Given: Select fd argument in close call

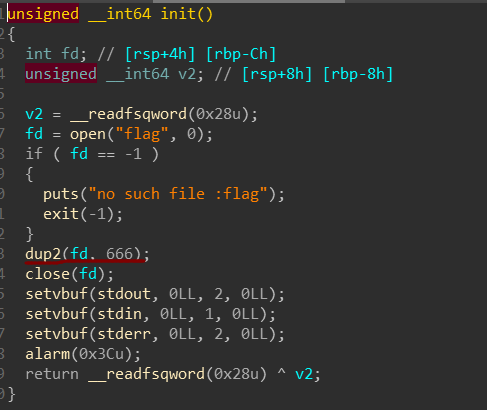Looking at the screenshot, I should [88, 274].
